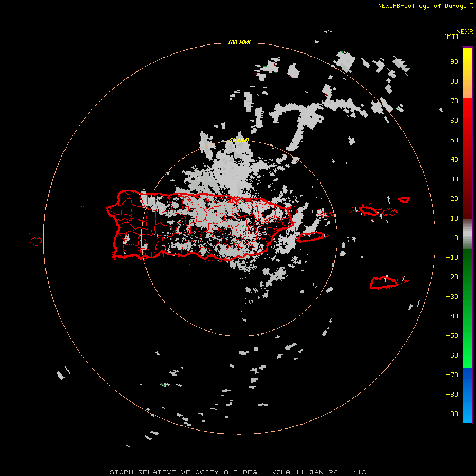Screen dimensions: 476x476
Task: Click the 60 value on the color scale
Action: coord(454,121)
